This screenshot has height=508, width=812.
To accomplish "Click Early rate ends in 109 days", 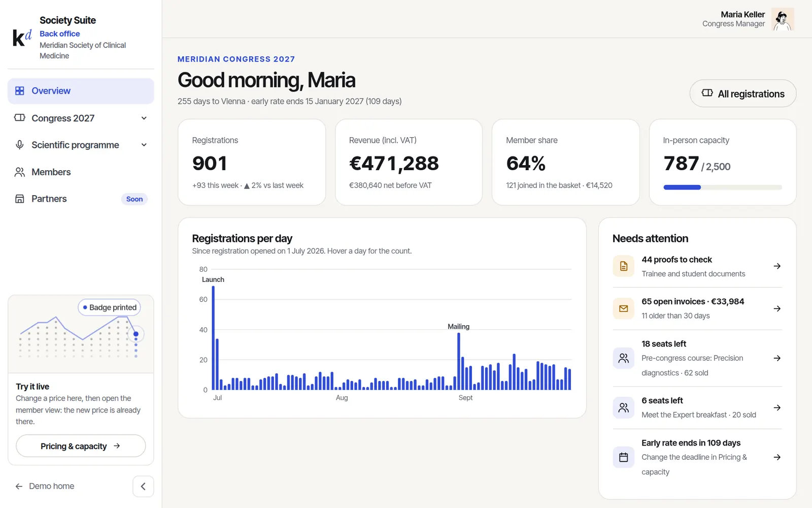I will (x=691, y=443).
